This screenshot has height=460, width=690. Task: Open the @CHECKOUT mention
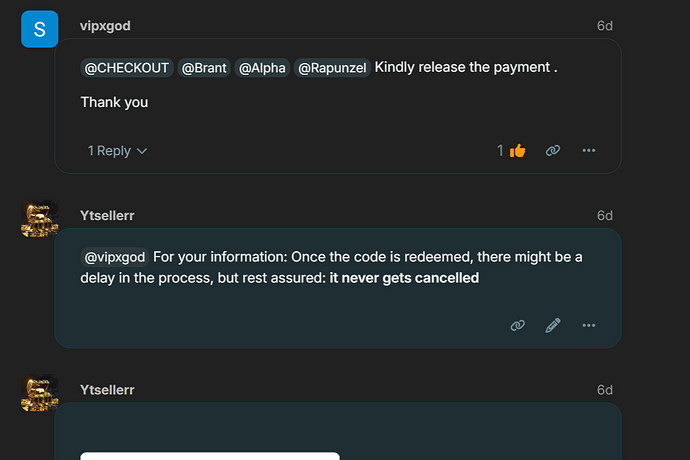[127, 68]
